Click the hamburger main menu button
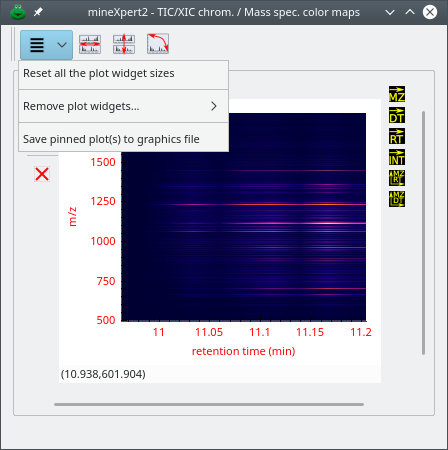The image size is (448, 450). [x=37, y=45]
